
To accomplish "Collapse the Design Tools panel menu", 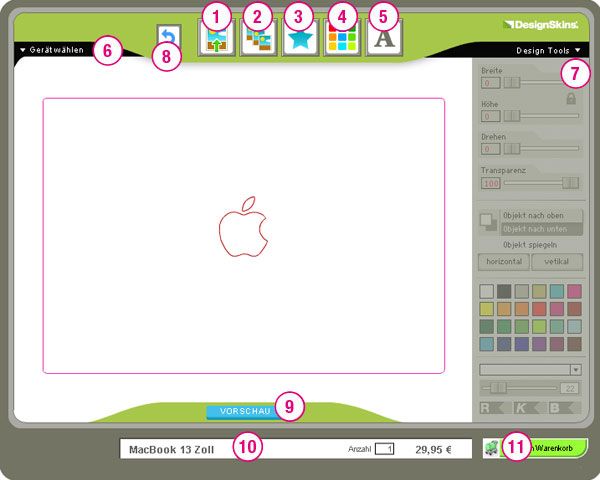I will [x=548, y=51].
